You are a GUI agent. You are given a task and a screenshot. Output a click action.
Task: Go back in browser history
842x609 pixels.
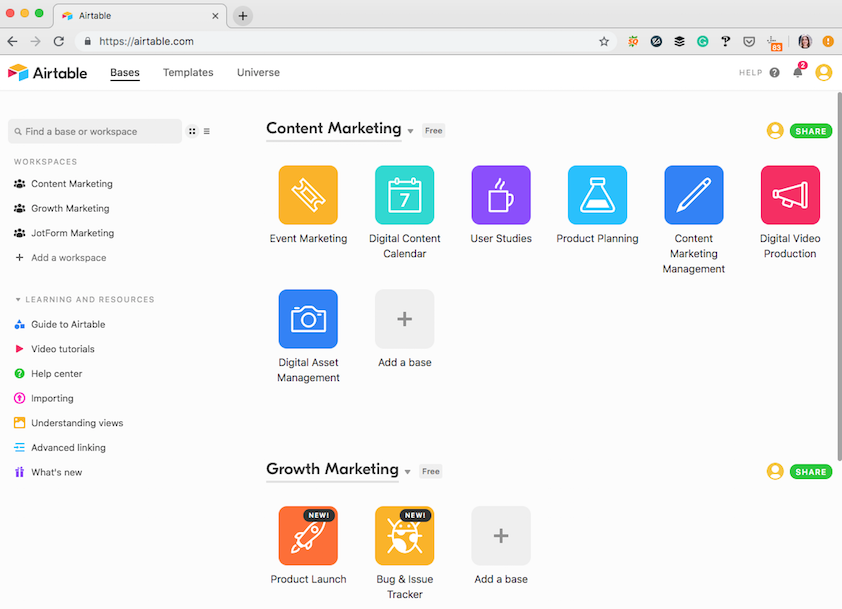pos(12,41)
